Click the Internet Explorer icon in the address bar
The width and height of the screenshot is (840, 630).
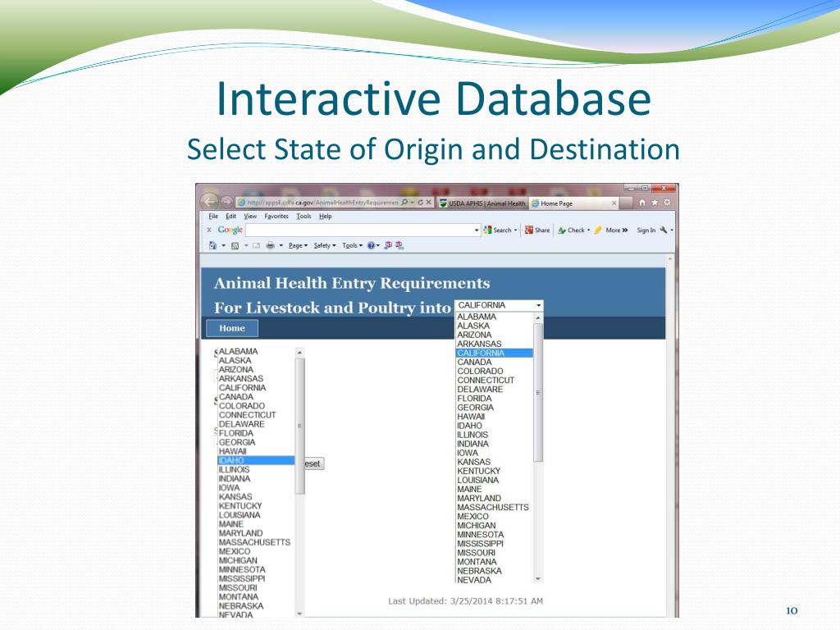(x=242, y=203)
